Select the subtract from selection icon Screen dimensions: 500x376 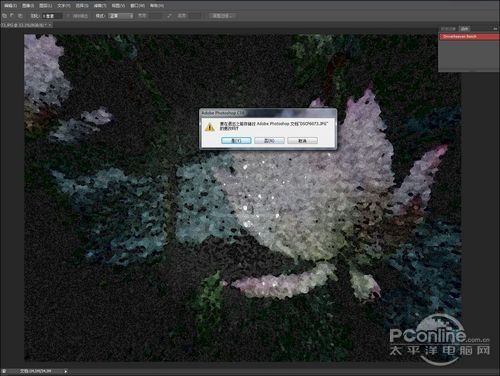pyautogui.click(x=20, y=16)
